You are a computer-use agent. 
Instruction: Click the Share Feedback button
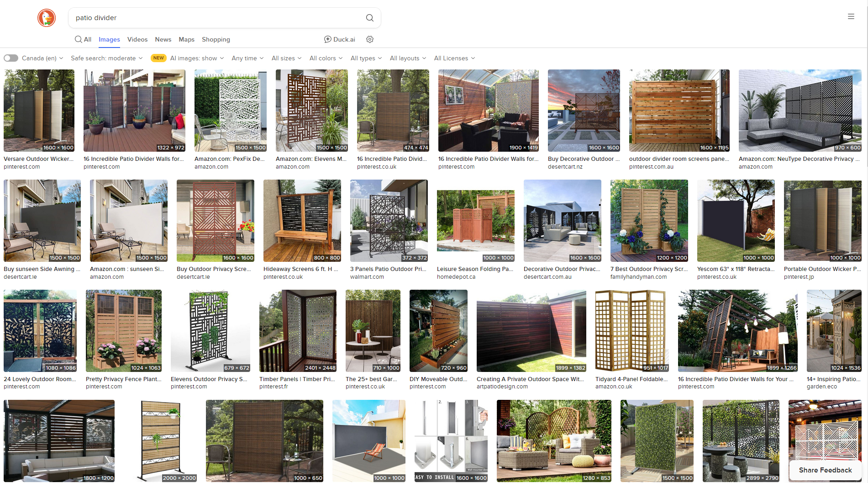click(825, 470)
